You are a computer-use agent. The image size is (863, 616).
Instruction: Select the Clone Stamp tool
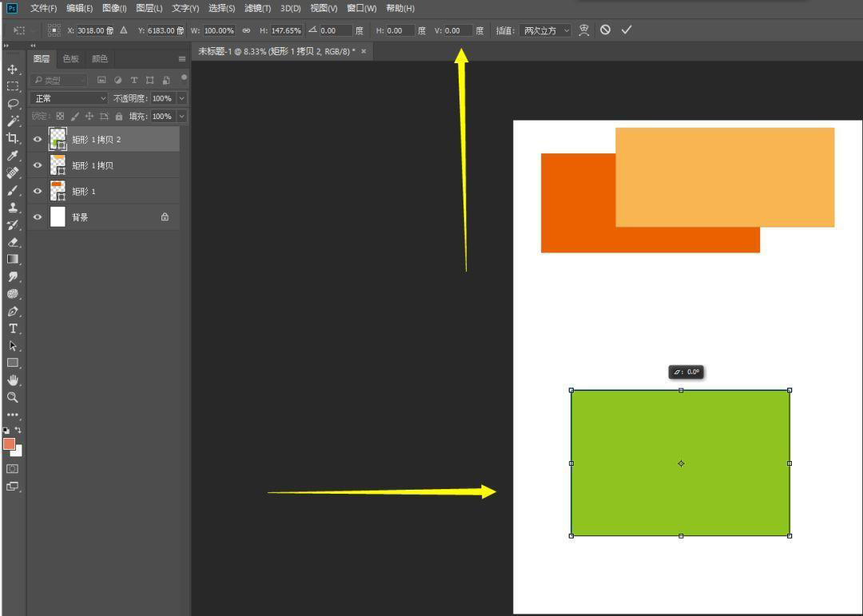(x=12, y=208)
